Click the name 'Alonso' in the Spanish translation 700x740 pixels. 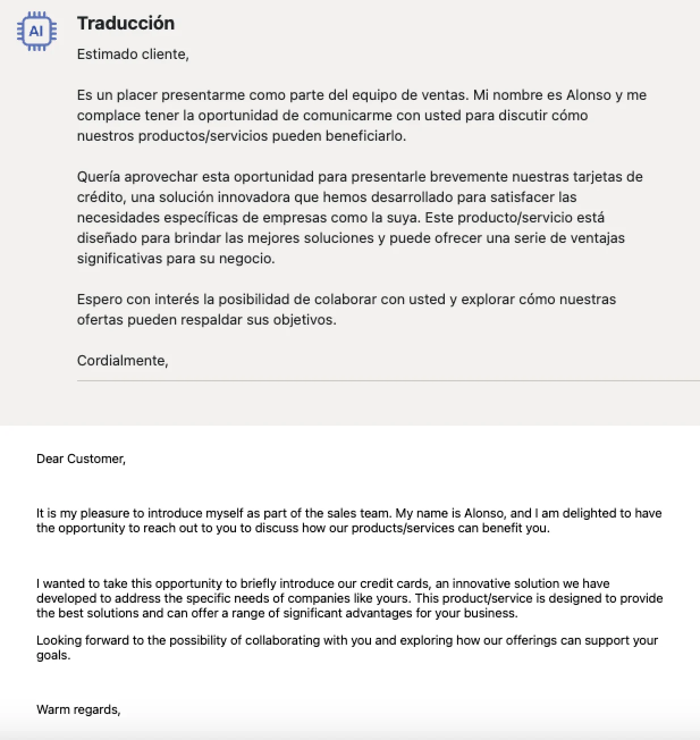click(x=588, y=95)
